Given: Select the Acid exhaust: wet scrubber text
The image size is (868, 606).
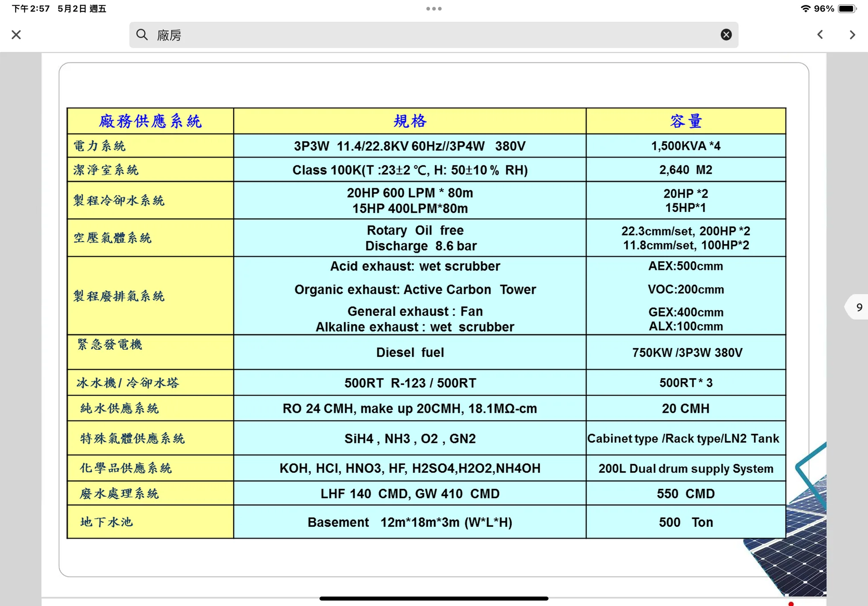Looking at the screenshot, I should click(415, 266).
